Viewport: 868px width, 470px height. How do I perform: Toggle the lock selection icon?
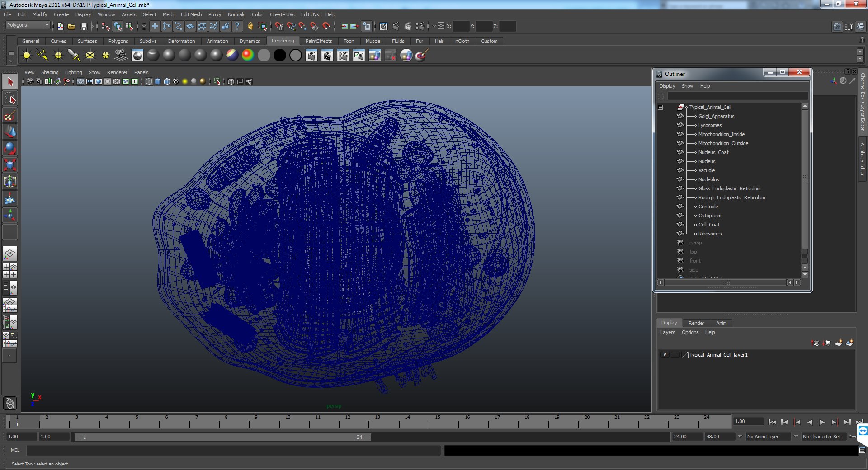pyautogui.click(x=250, y=26)
